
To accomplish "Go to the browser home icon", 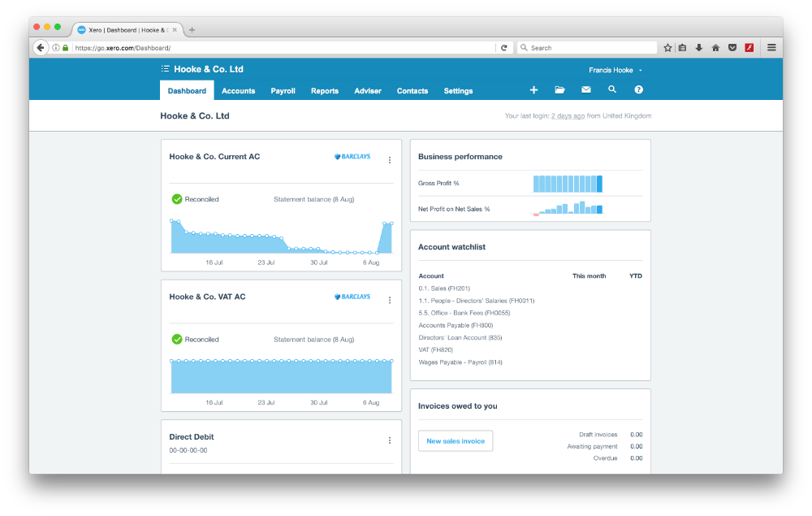I will tap(715, 48).
